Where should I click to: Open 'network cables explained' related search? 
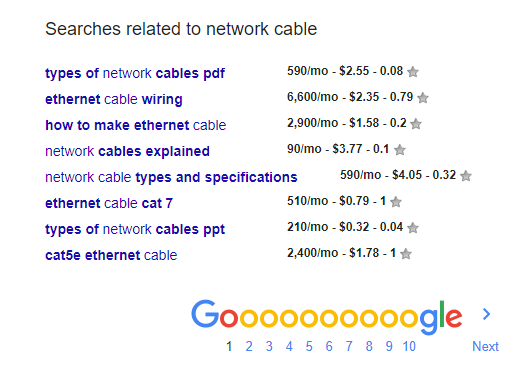[127, 151]
